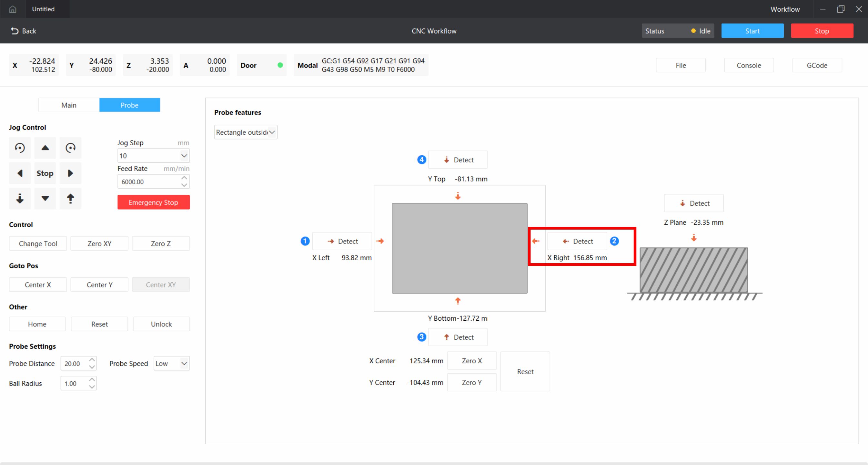The image size is (868, 465).
Task: Switch to the Main tab
Action: (69, 105)
